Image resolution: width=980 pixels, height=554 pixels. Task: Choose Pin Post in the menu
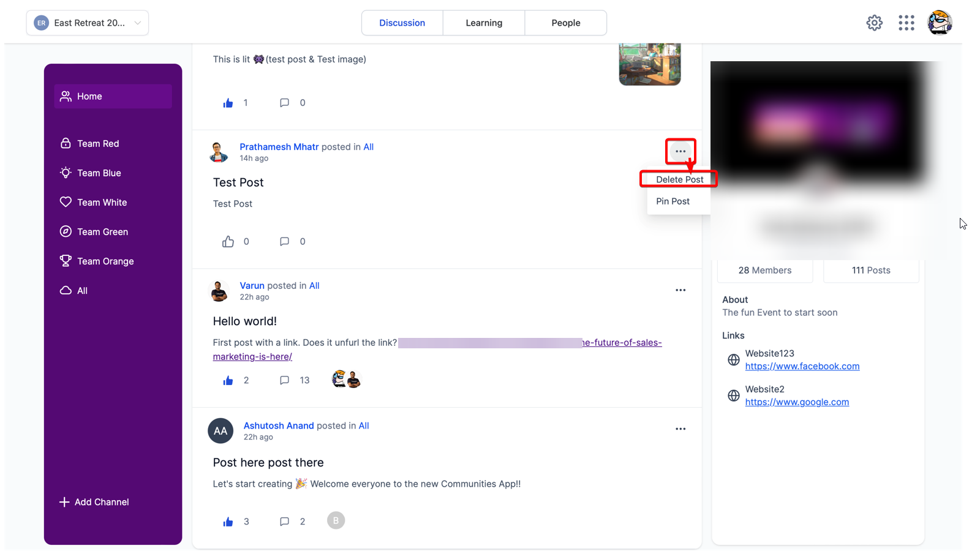pyautogui.click(x=673, y=201)
